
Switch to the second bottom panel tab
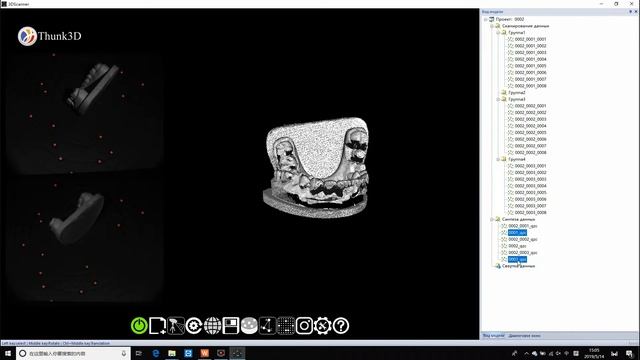point(524,336)
